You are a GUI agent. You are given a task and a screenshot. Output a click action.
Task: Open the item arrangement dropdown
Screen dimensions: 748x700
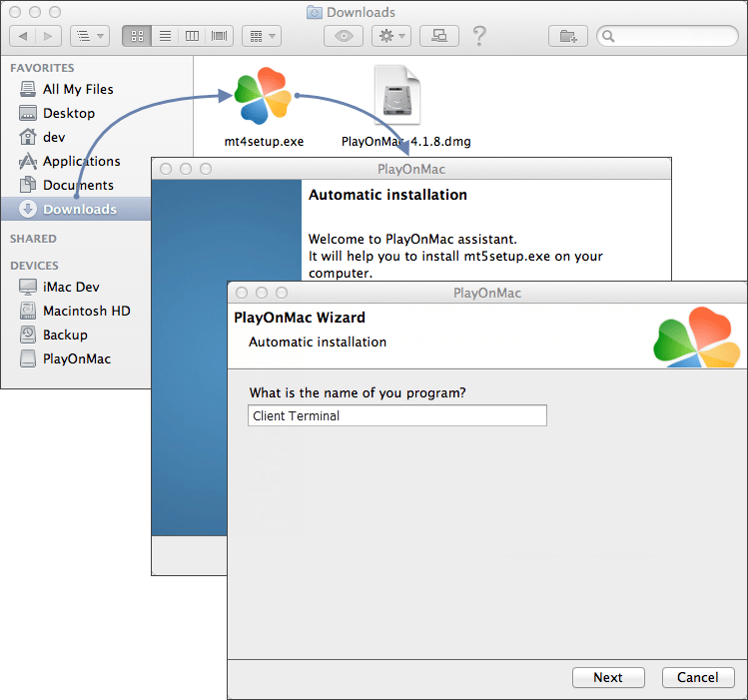coord(262,36)
